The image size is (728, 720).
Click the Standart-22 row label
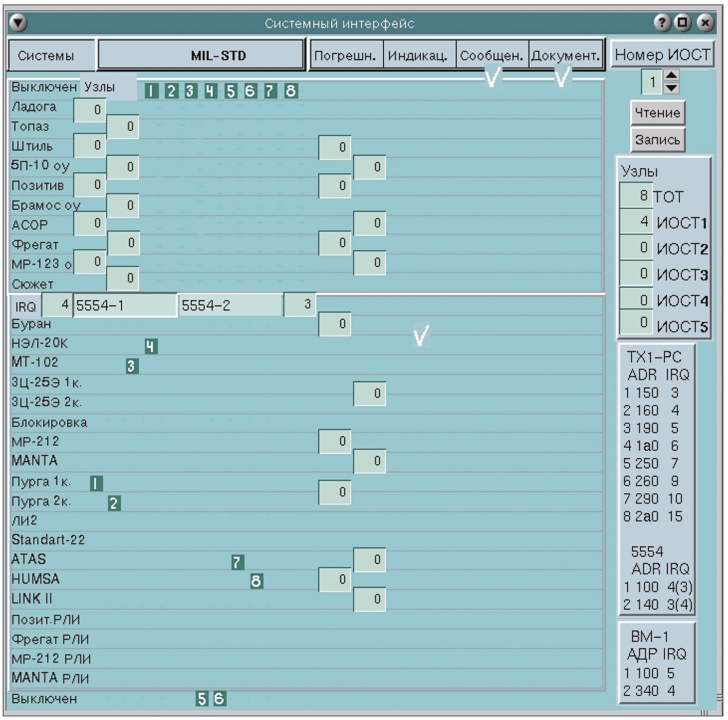coord(48,539)
